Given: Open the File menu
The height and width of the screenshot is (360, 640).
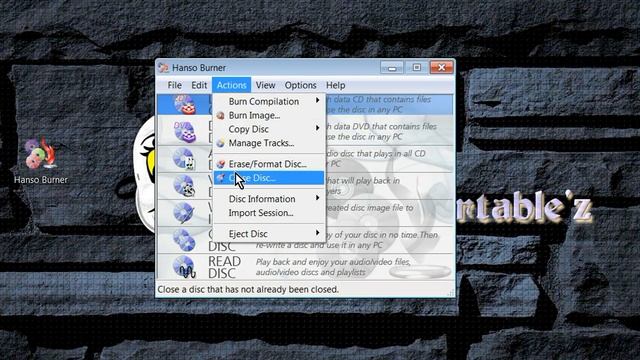Looking at the screenshot, I should click(x=175, y=85).
